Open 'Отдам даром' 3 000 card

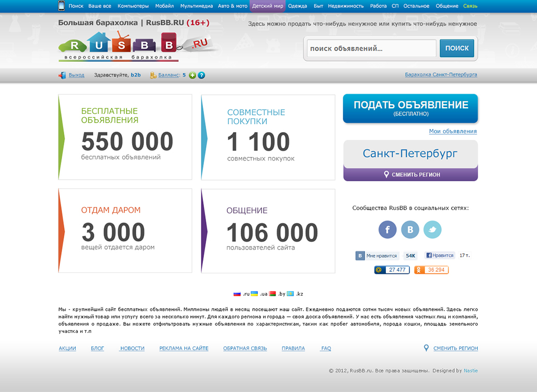coord(125,230)
